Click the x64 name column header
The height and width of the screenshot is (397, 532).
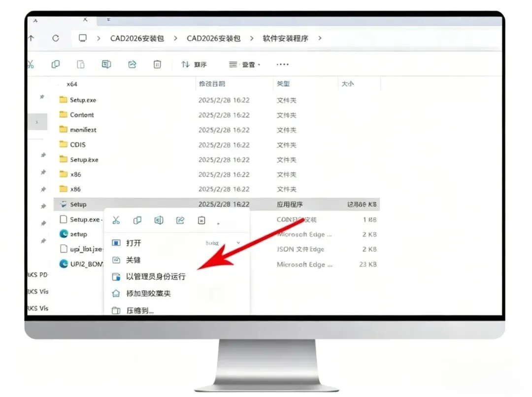pos(72,84)
